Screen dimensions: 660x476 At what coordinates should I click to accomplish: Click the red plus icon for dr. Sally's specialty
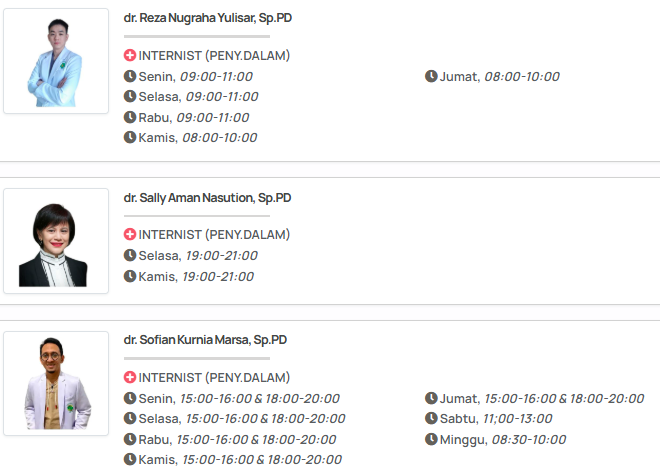[x=130, y=235]
